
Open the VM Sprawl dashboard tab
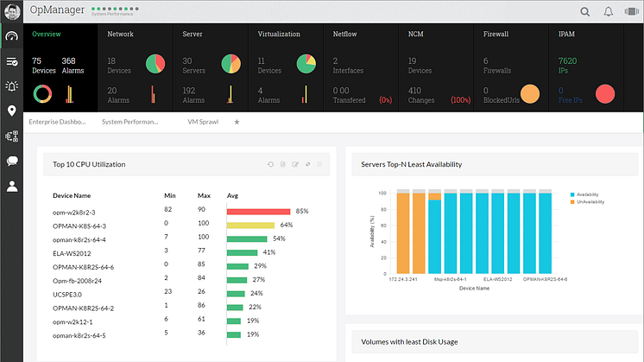point(203,122)
